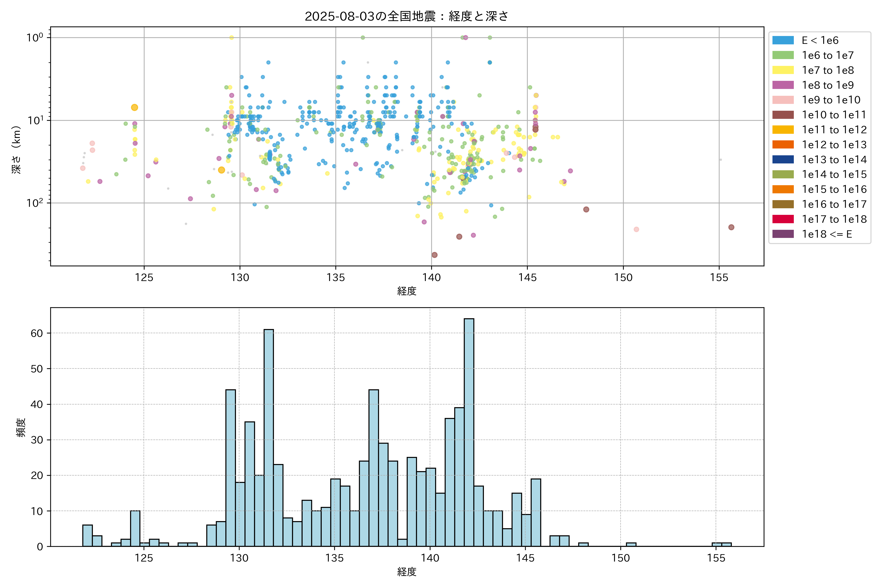882x588 pixels.
Task: Click the '1e17 to 1e18' legend label
Action: click(834, 219)
